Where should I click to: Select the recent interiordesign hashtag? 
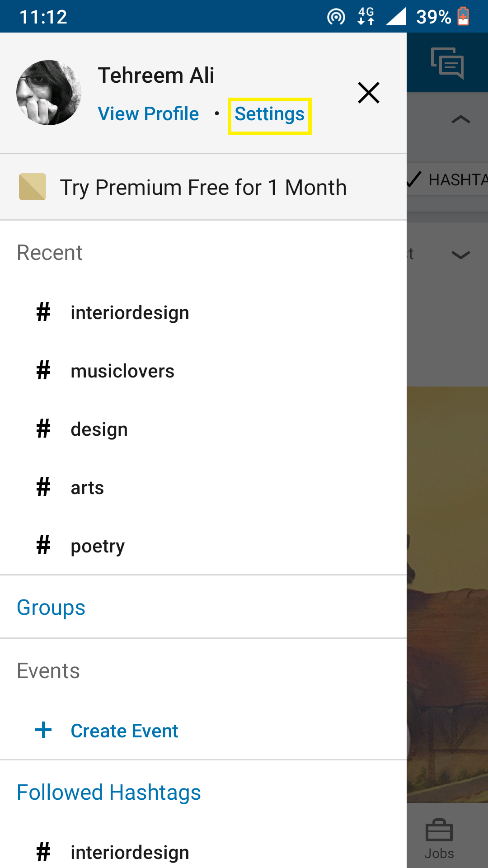tap(130, 313)
